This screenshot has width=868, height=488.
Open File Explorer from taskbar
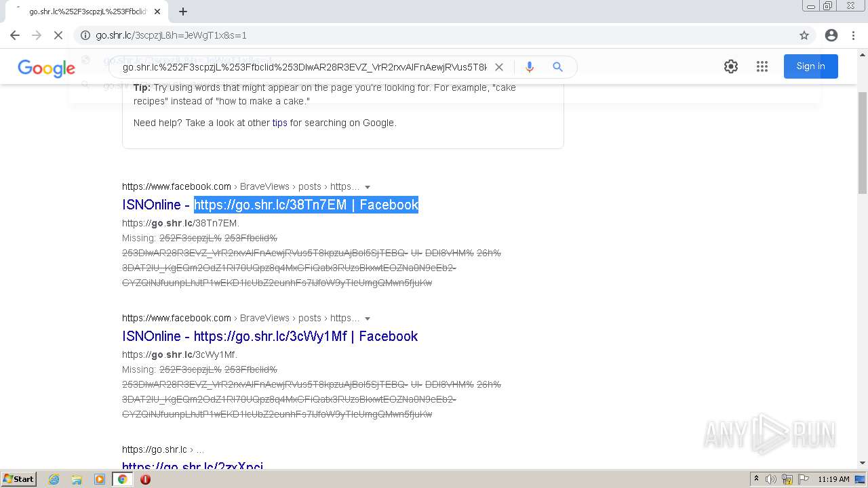[77, 479]
